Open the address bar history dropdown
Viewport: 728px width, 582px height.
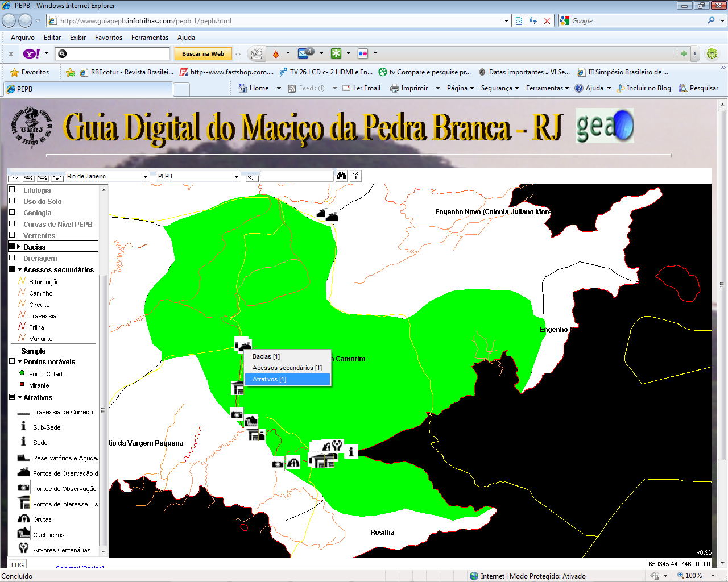pyautogui.click(x=506, y=21)
